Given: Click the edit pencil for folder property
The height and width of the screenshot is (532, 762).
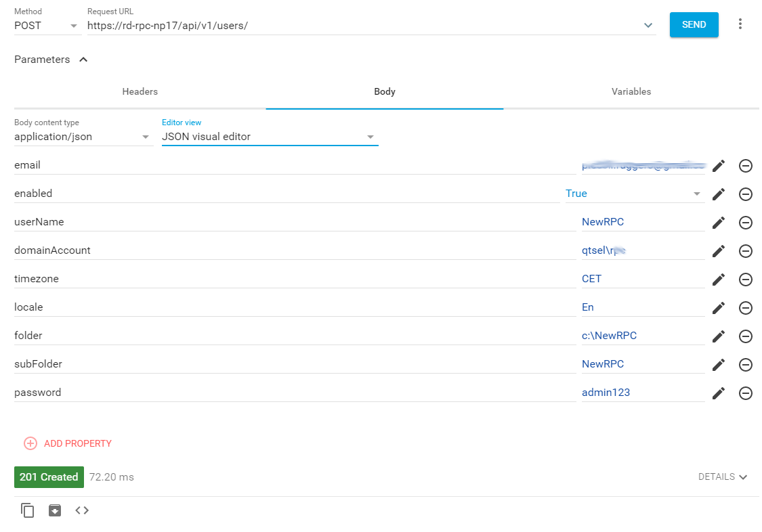Looking at the screenshot, I should tap(719, 336).
